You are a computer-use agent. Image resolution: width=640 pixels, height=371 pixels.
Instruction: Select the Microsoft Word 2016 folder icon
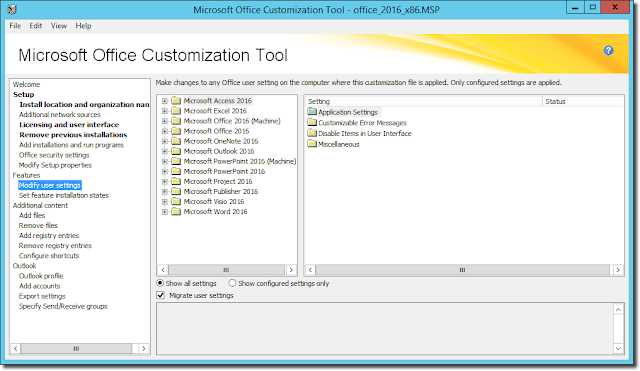(x=176, y=211)
